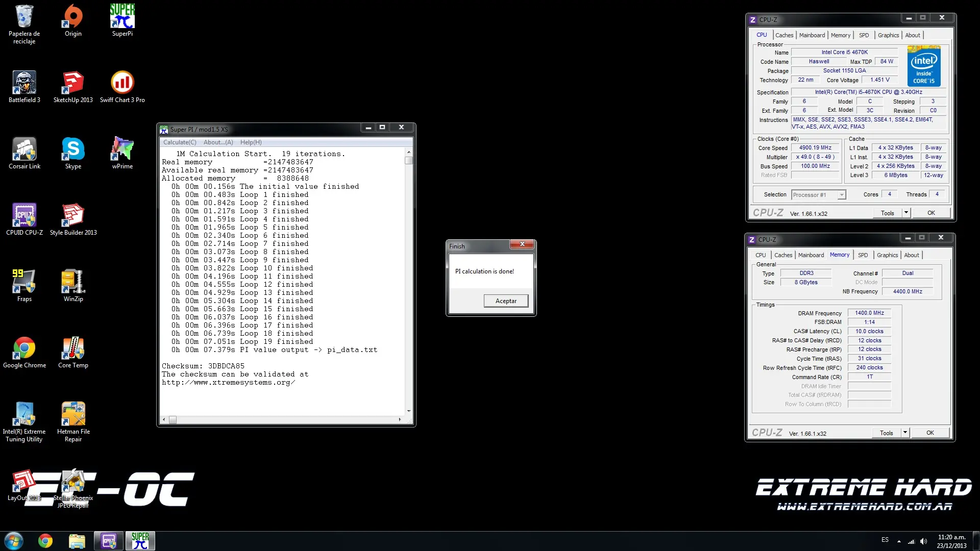Switch to Super PI via taskbar button

tap(140, 541)
